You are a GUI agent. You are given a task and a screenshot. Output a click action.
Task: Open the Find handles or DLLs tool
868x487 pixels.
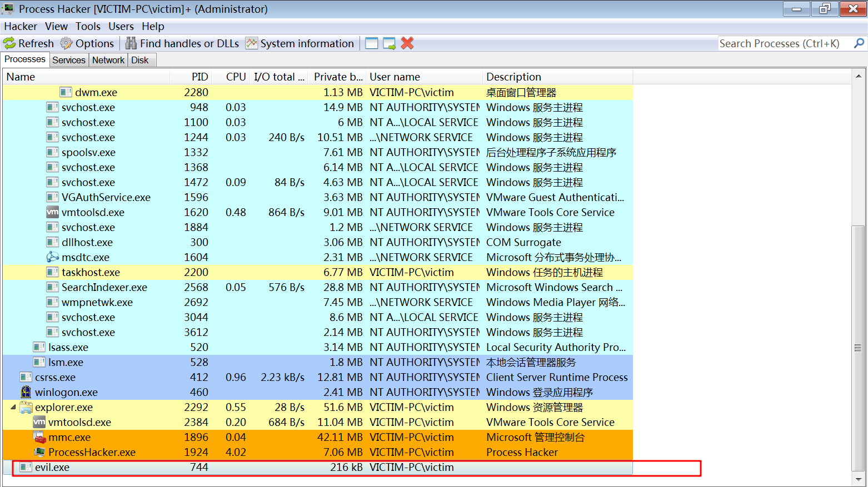click(x=182, y=43)
